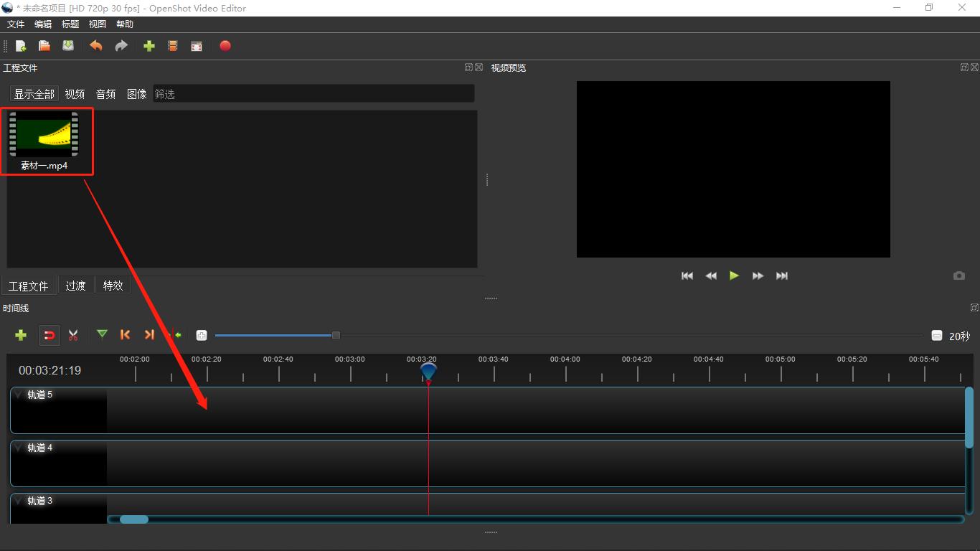Click the timeline zoom slider handle
Image resolution: width=980 pixels, height=551 pixels.
coord(336,335)
